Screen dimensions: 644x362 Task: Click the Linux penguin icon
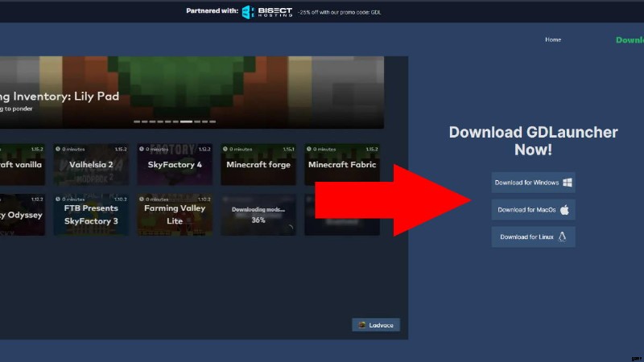[562, 237]
